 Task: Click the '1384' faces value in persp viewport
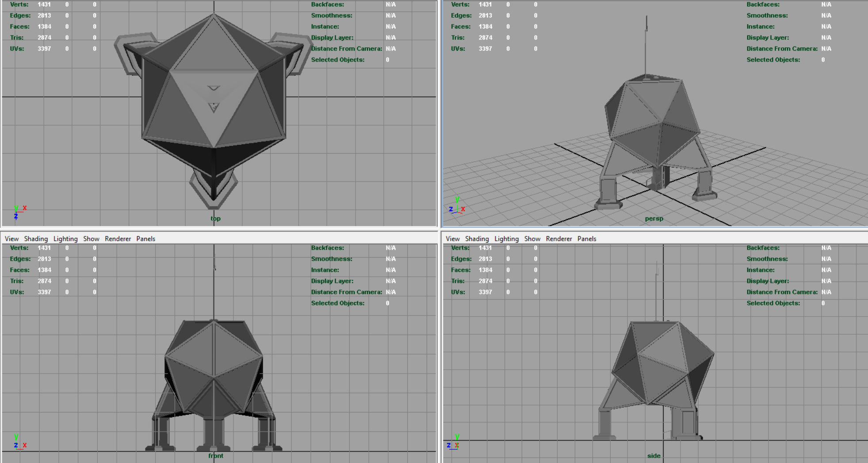click(x=485, y=27)
